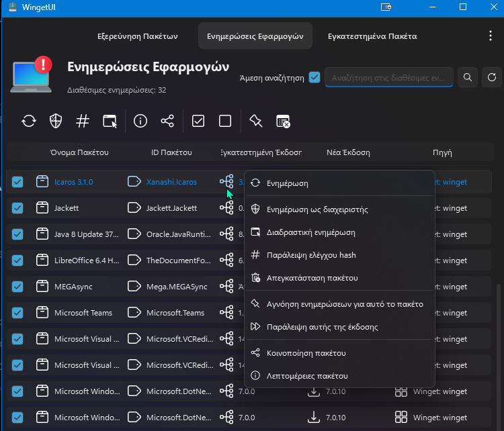Click the package box icon for MEGAsync
Screen dimensions: 504x431
42,286
